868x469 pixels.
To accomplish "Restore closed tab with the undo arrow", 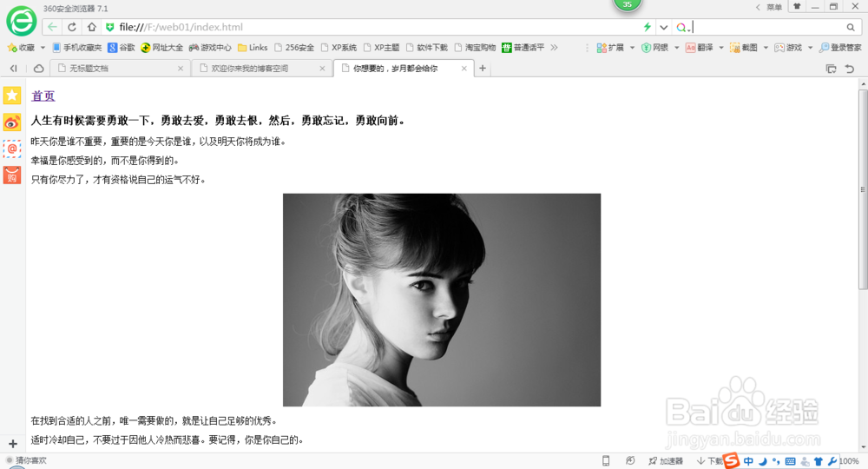I will [850, 69].
